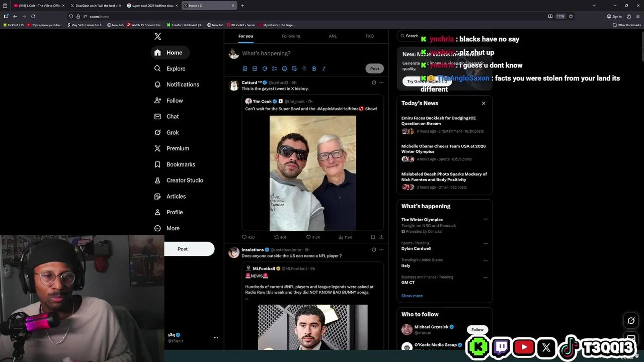Open Bookmarks in the sidebar

175,164
